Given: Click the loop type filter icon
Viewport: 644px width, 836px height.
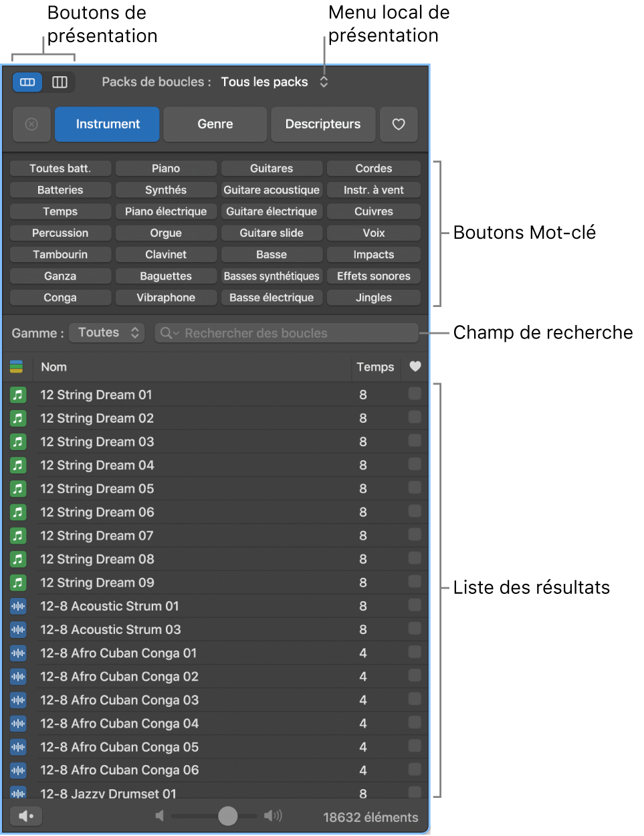Looking at the screenshot, I should click(17, 367).
